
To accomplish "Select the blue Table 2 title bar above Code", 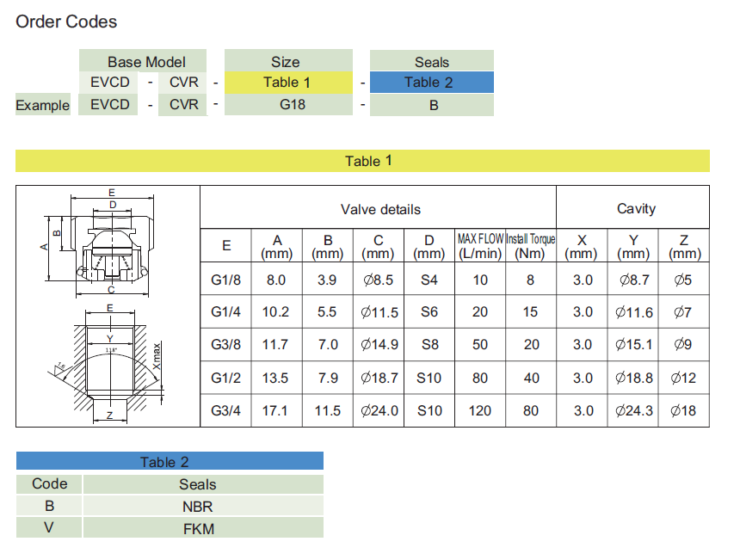I will tap(170, 462).
